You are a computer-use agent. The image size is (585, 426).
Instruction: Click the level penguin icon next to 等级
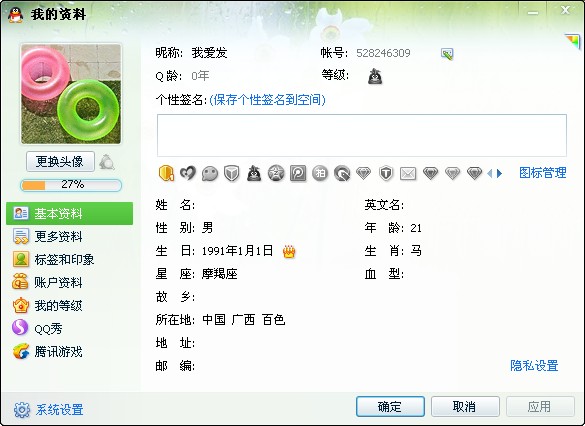pos(375,76)
